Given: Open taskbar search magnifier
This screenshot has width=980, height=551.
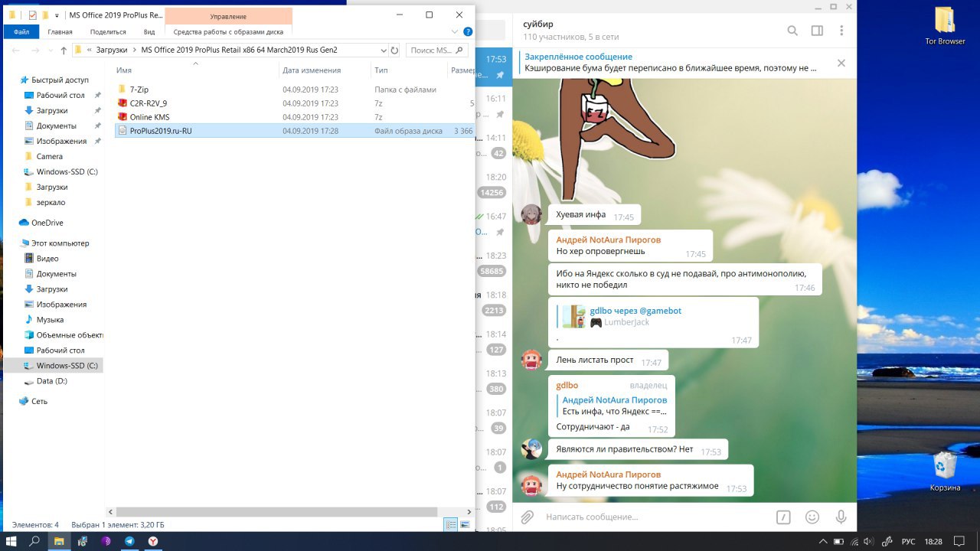Looking at the screenshot, I should [34, 541].
